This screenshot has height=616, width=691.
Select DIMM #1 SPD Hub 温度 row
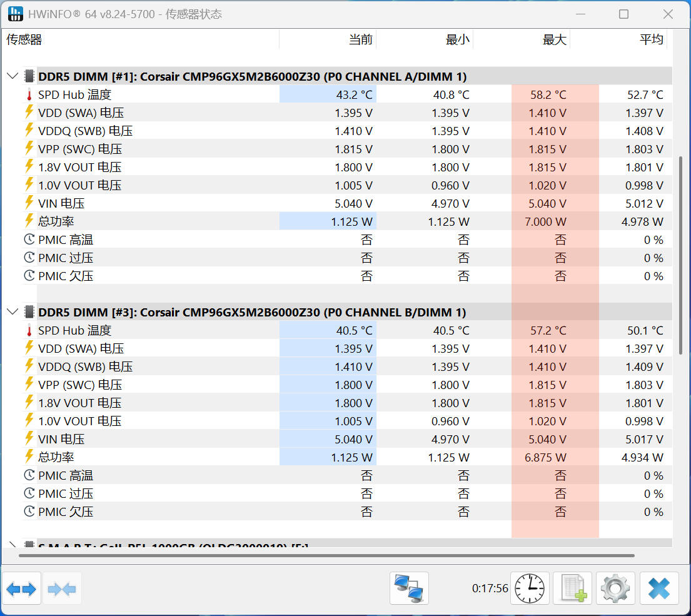[x=347, y=94]
